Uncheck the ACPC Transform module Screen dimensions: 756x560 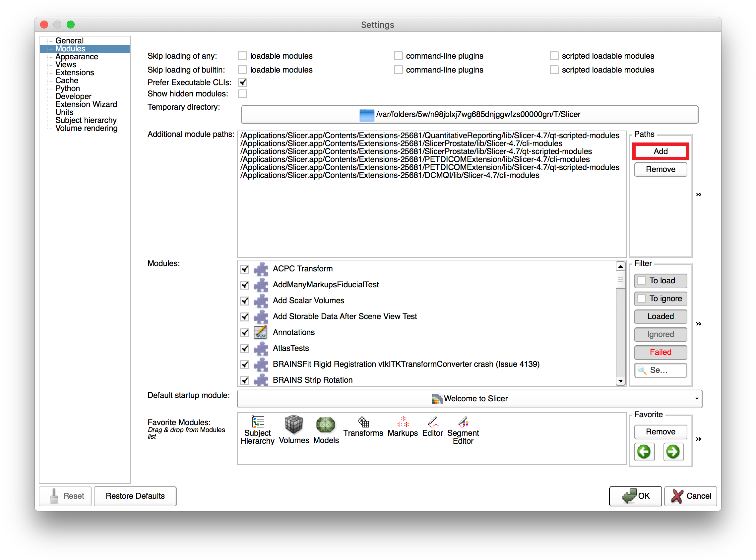(244, 269)
